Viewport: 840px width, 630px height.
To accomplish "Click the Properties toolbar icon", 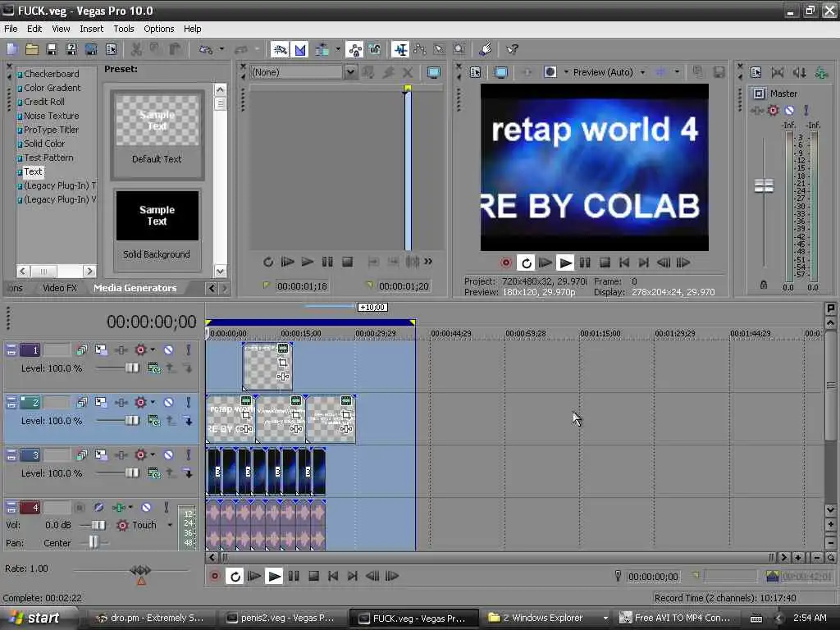I will [x=112, y=50].
